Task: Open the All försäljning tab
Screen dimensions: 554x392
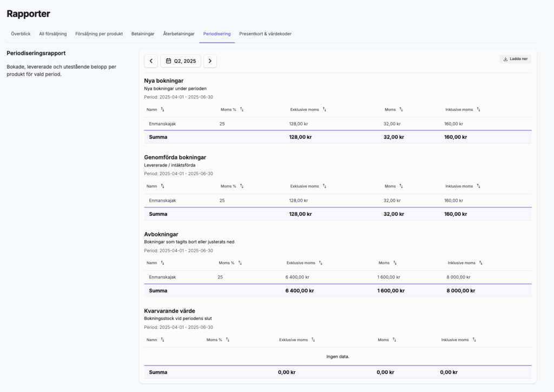Action: pos(53,34)
